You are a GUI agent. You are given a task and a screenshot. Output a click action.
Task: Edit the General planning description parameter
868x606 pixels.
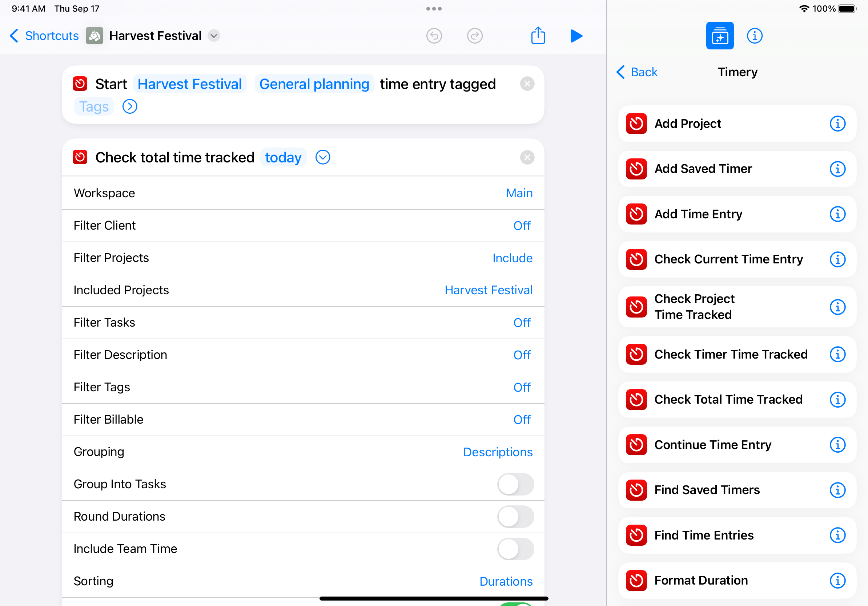314,84
